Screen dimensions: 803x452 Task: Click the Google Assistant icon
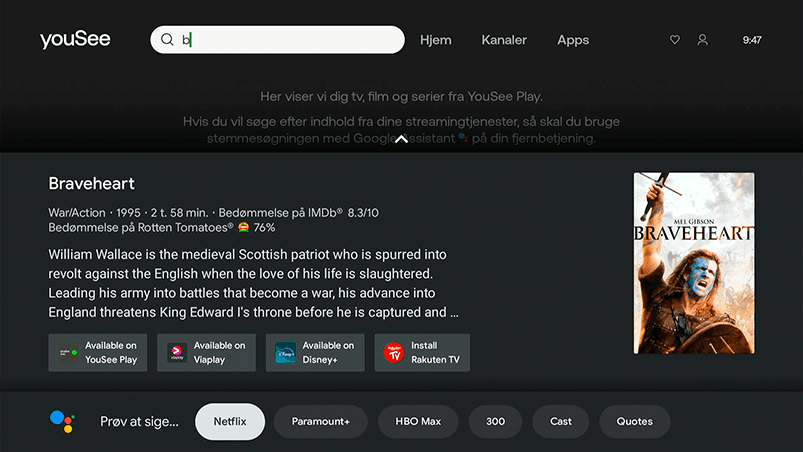click(x=62, y=421)
